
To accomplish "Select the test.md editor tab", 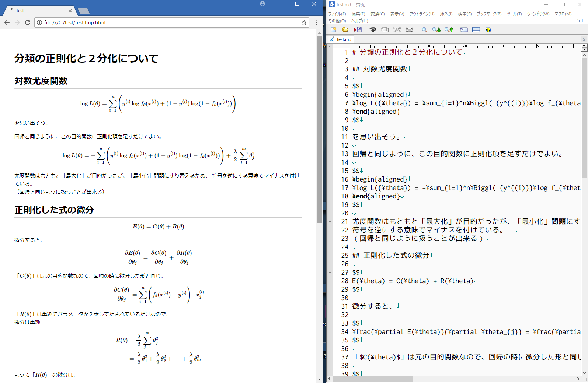I will [341, 39].
